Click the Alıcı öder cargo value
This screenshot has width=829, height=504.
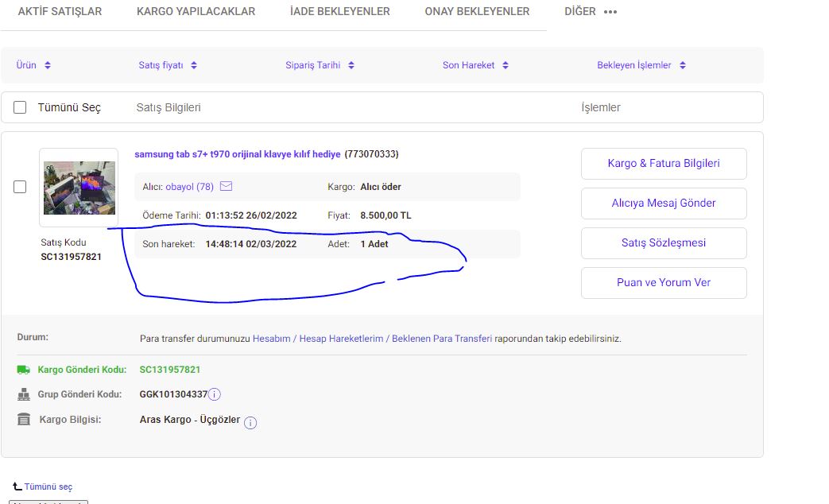click(x=381, y=187)
